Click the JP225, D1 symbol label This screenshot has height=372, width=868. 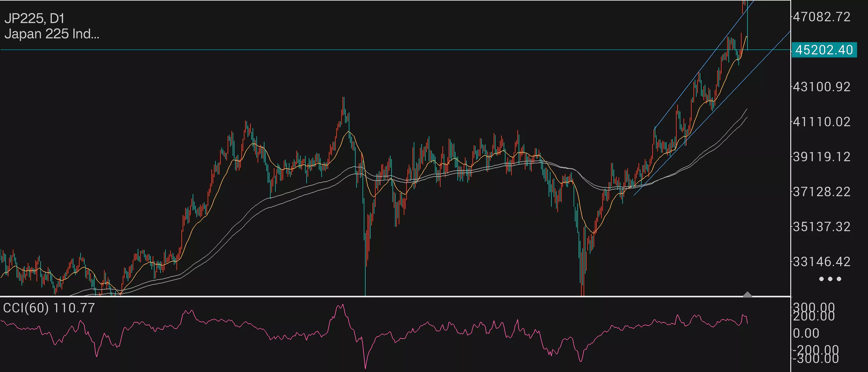pyautogui.click(x=34, y=18)
